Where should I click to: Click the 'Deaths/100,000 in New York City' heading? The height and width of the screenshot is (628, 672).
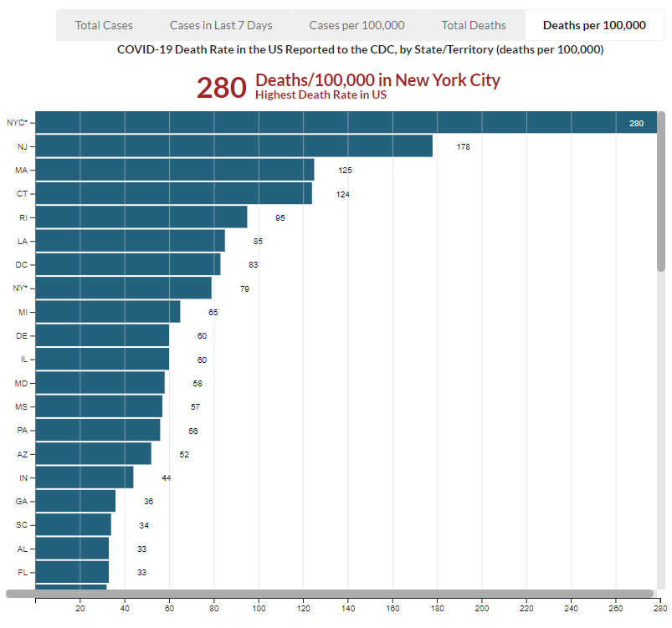point(377,80)
